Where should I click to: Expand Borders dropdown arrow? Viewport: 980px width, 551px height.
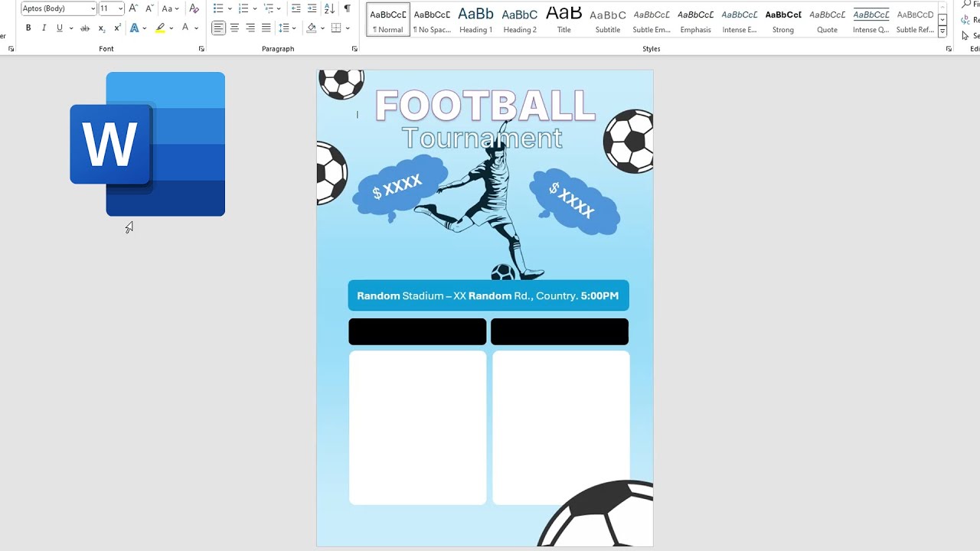click(x=348, y=28)
